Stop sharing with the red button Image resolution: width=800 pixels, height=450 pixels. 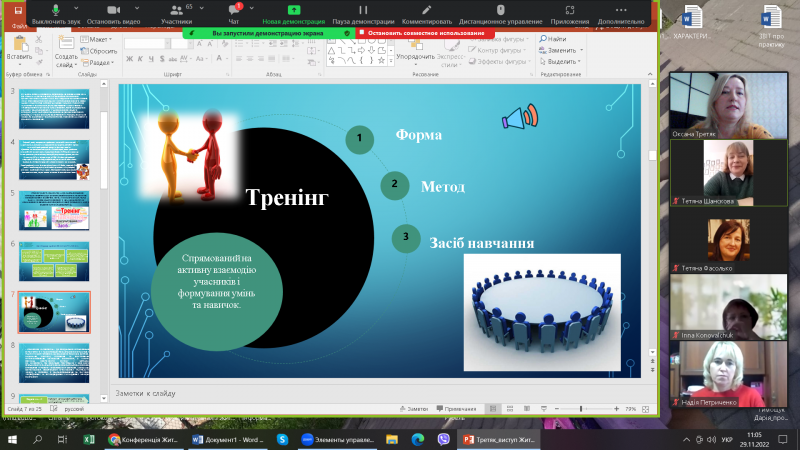click(424, 32)
